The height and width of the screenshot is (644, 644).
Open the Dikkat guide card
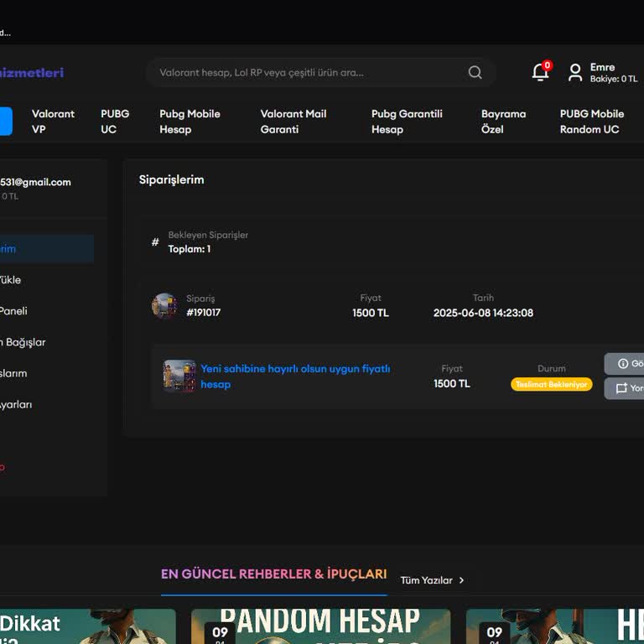click(88, 626)
